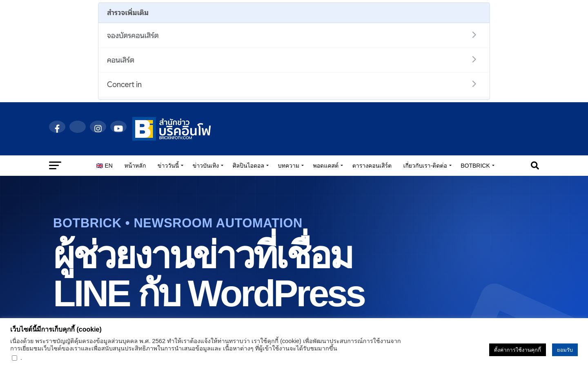Open ตารางคอนเสิร์ต concert schedule

tap(372, 166)
